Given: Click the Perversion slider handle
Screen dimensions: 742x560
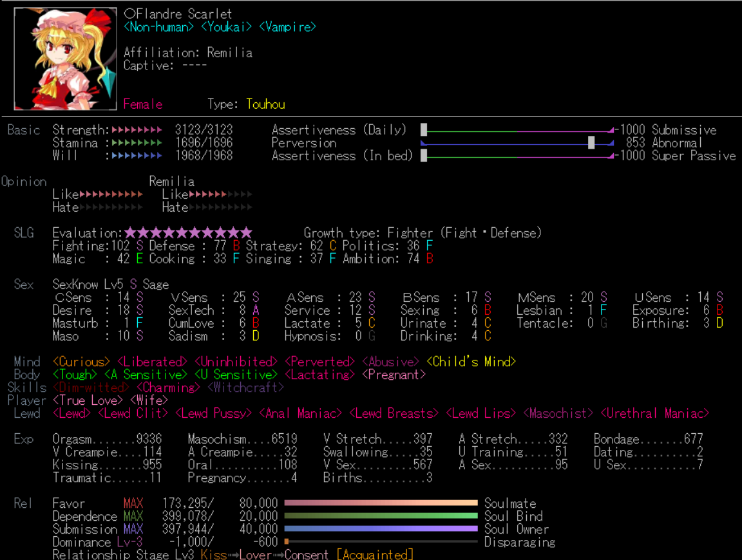Looking at the screenshot, I should pyautogui.click(x=591, y=142).
